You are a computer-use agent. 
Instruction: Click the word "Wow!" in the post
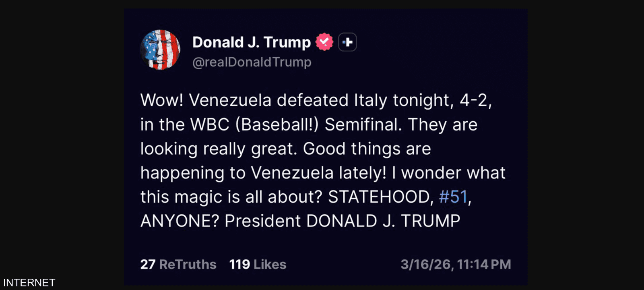[x=162, y=100]
